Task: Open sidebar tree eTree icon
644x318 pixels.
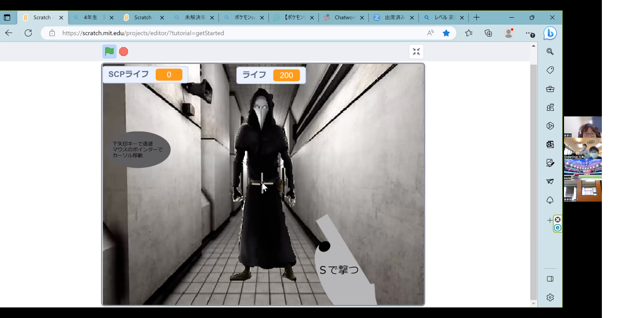Action: [550, 200]
